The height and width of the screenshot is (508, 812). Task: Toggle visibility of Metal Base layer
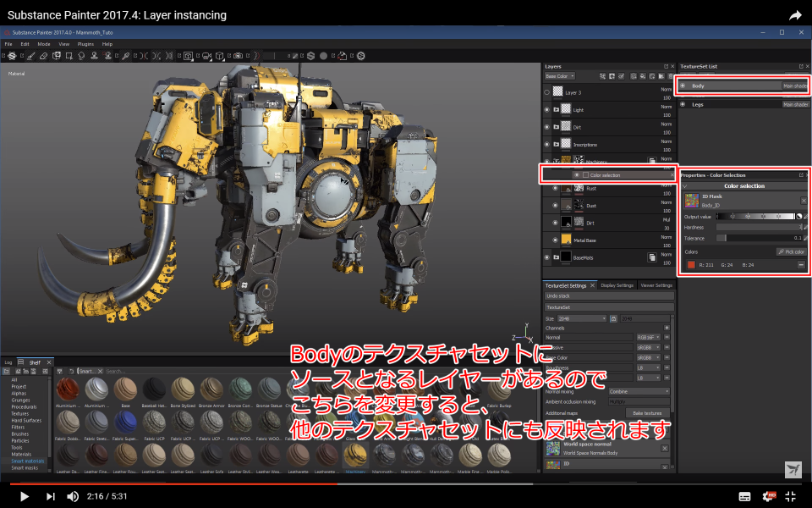(555, 240)
